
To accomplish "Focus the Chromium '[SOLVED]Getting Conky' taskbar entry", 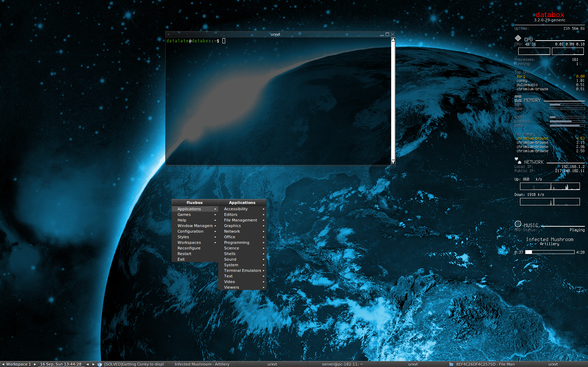I will (131, 364).
